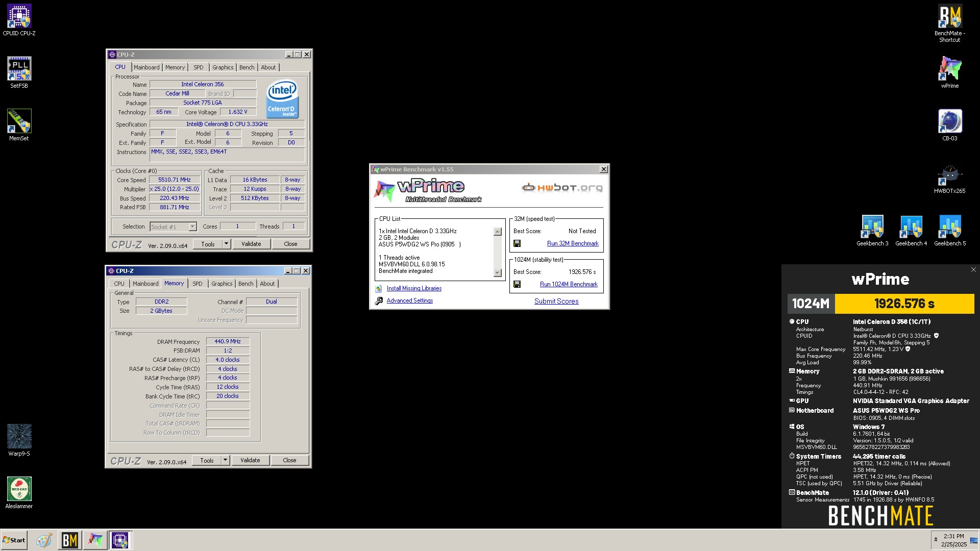Click Validate in lower CPU-Z Memory window
This screenshot has height=551, width=980.
click(250, 460)
